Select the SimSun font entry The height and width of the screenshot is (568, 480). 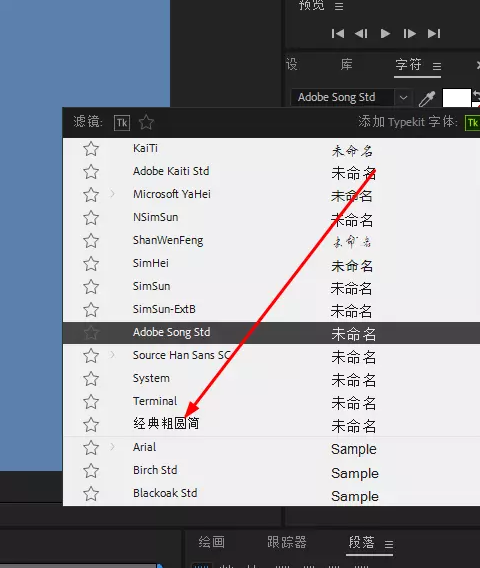tap(151, 286)
